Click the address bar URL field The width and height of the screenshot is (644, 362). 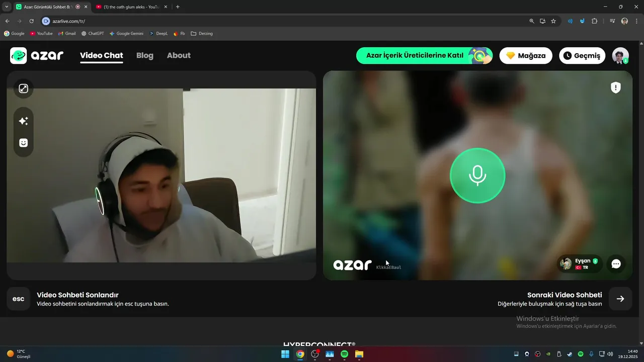(282, 21)
